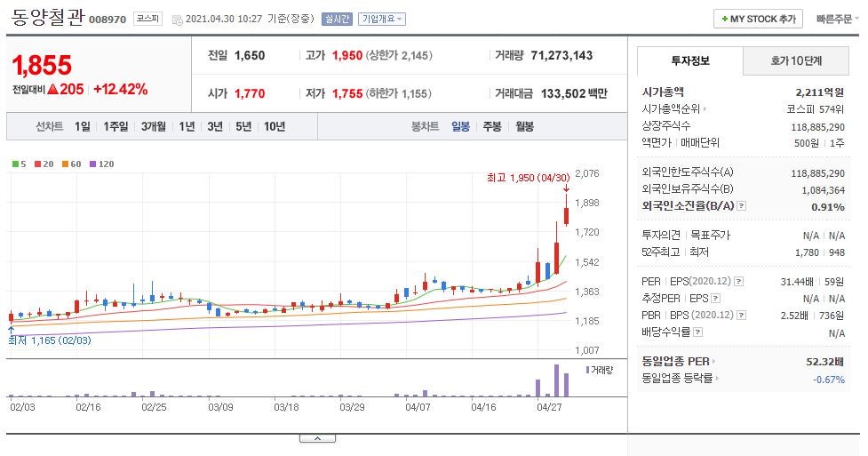Click the 시가총액 2,211억원 value
The width and height of the screenshot is (868, 456).
click(820, 92)
